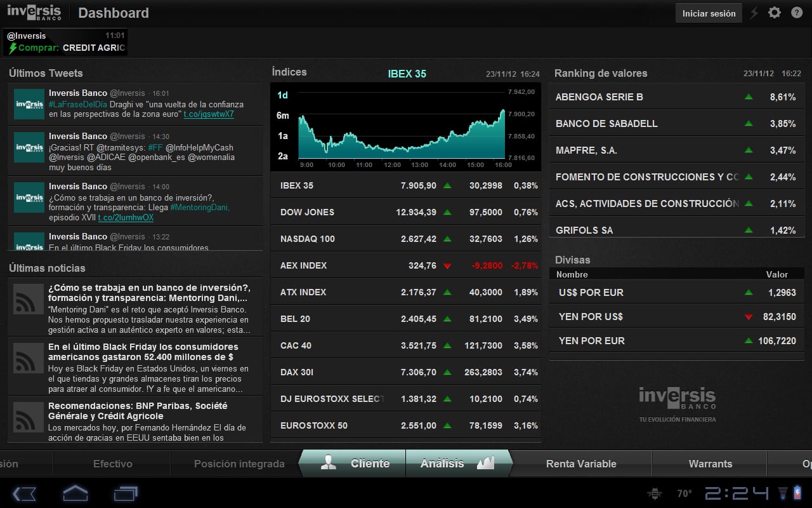Tap the Comprar CREDIT AGRIC ticker alert

tap(65, 42)
